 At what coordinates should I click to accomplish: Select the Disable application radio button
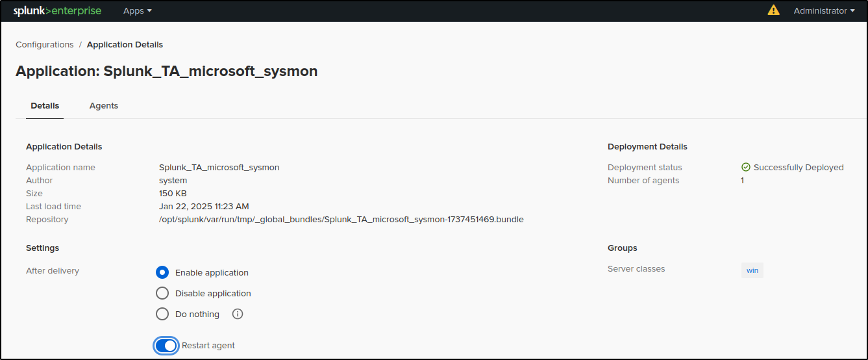162,293
